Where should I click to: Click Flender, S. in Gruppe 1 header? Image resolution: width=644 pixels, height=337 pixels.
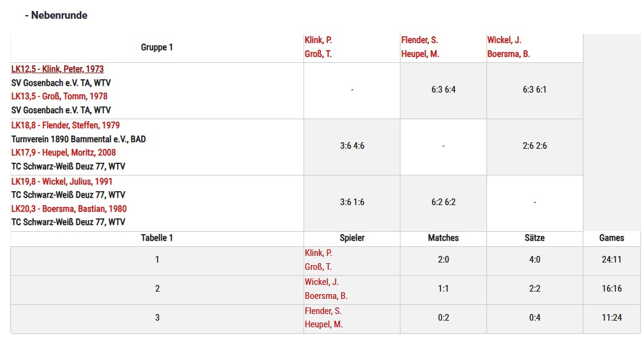(419, 40)
